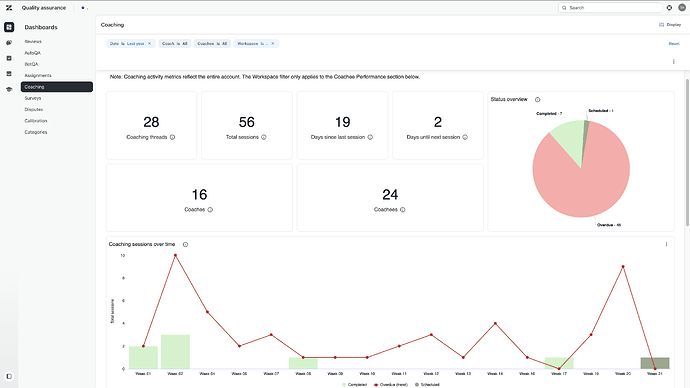Click in the Search field

(610, 8)
